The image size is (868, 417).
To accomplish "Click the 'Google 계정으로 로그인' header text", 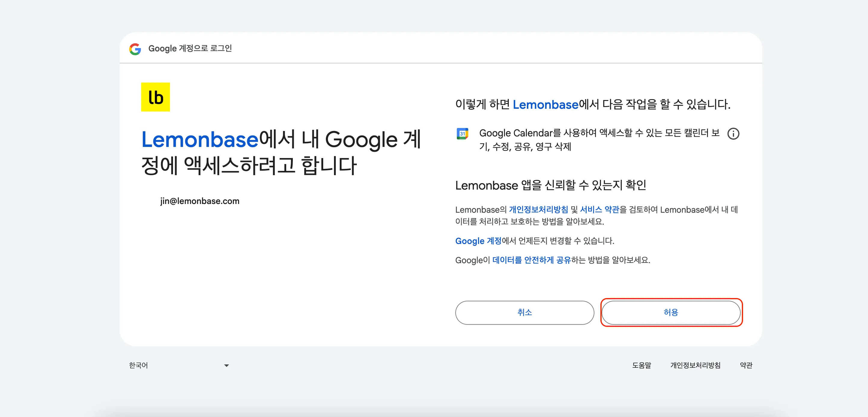I will point(190,49).
